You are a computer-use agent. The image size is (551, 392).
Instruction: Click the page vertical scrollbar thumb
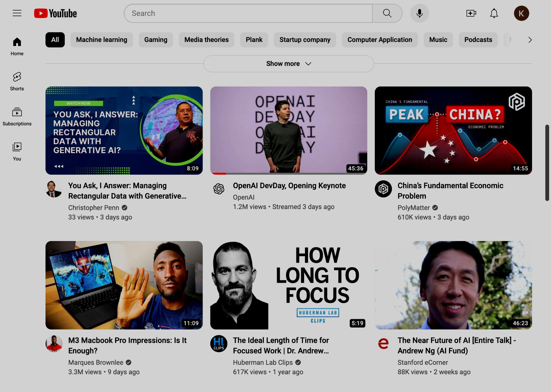click(x=547, y=163)
